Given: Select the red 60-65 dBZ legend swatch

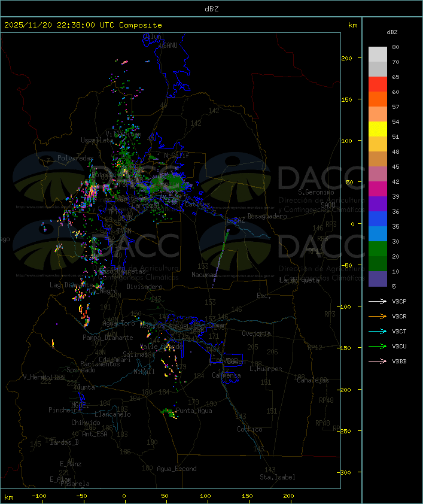Looking at the screenshot, I should pos(378,84).
